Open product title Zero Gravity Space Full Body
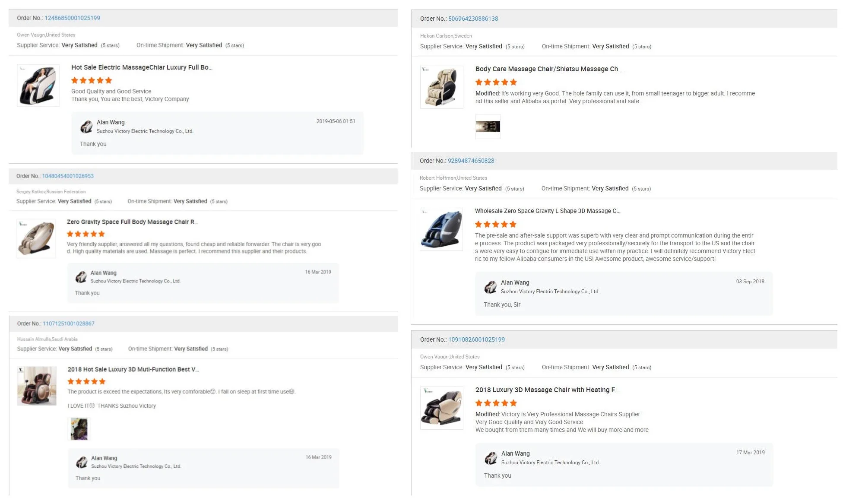Image resolution: width=846 pixels, height=504 pixels. (132, 222)
